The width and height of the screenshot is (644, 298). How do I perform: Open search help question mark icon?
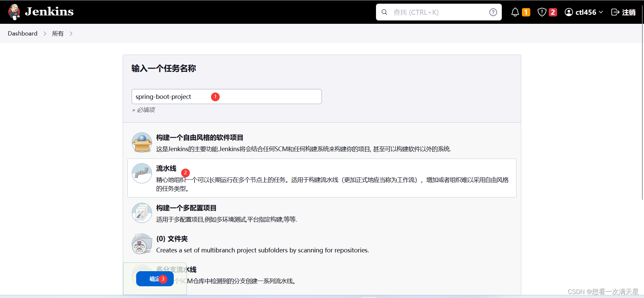(493, 12)
